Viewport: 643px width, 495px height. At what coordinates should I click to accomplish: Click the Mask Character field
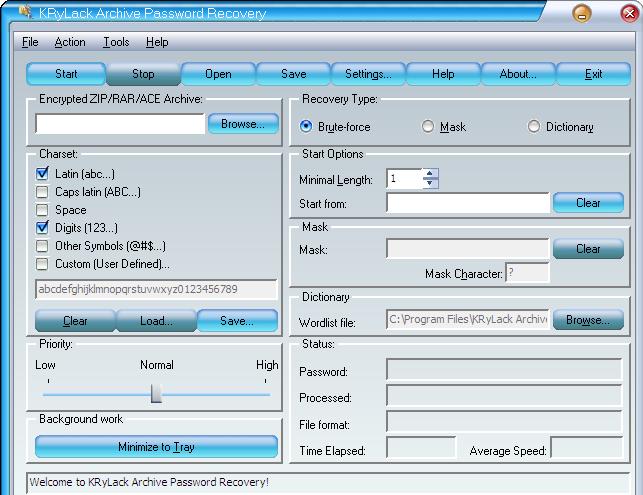(527, 272)
